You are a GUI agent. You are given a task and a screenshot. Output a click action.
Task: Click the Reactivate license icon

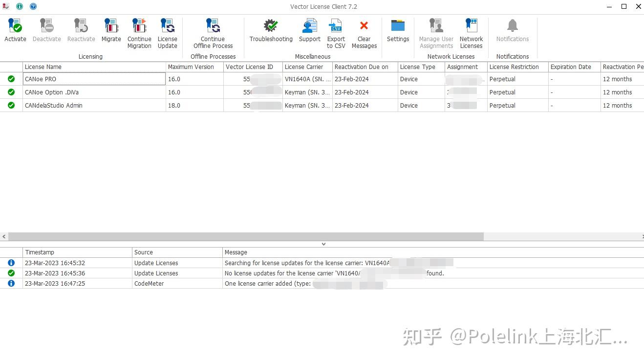(x=81, y=29)
